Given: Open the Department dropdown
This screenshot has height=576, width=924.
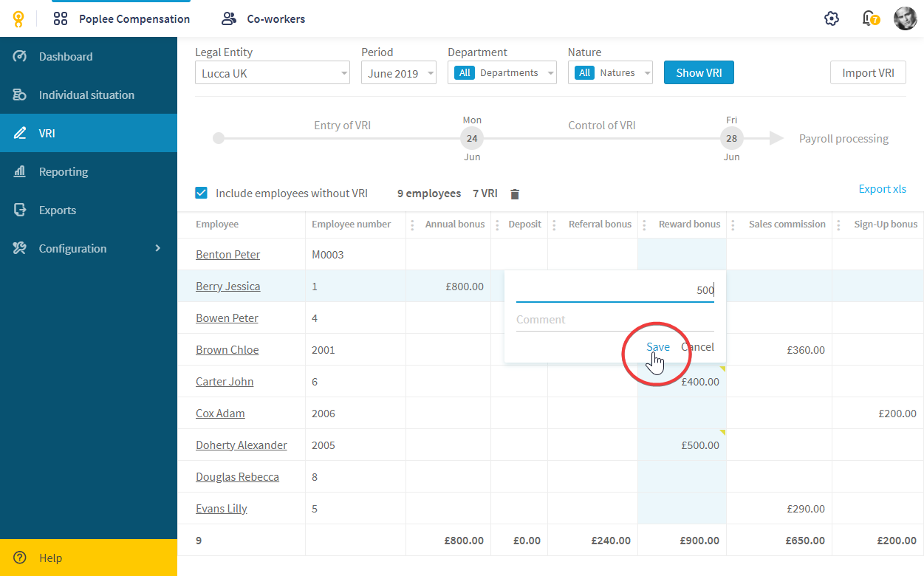Looking at the screenshot, I should 502,73.
